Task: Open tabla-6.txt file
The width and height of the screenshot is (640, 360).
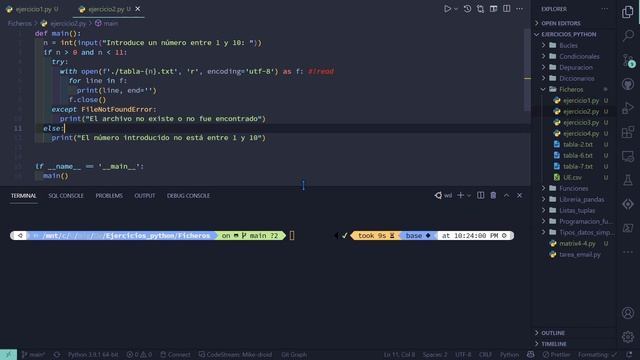Action: tap(578, 156)
